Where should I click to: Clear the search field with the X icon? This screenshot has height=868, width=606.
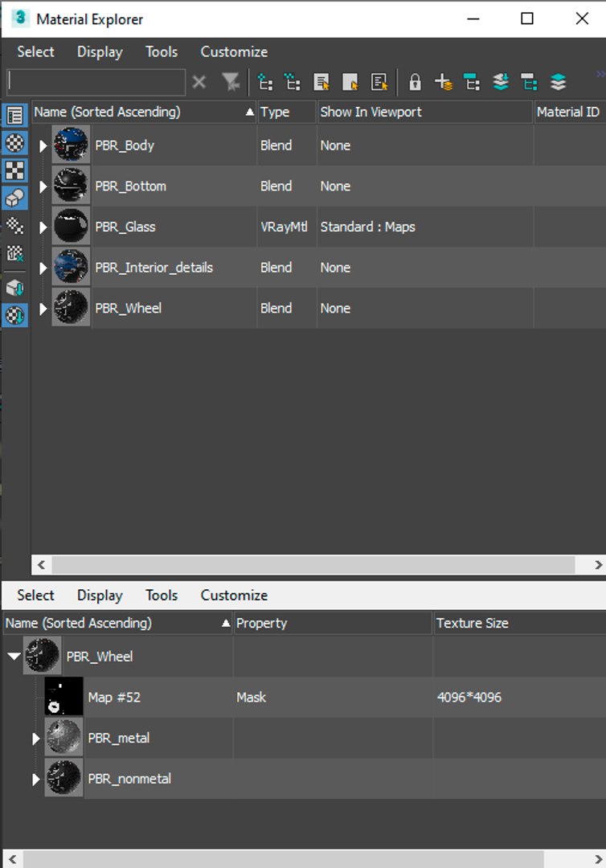click(x=199, y=83)
